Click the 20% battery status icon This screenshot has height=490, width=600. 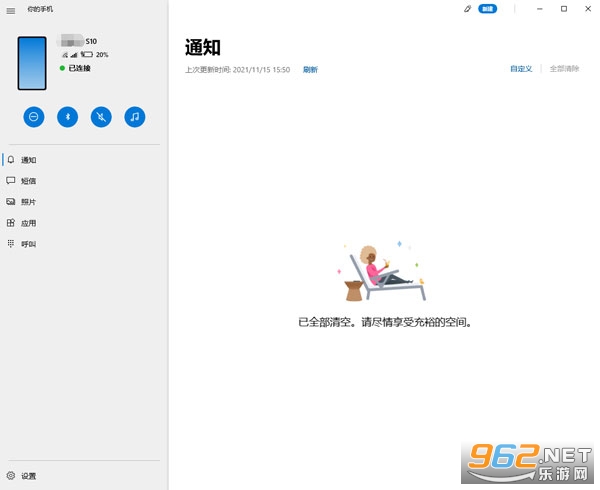(x=87, y=55)
